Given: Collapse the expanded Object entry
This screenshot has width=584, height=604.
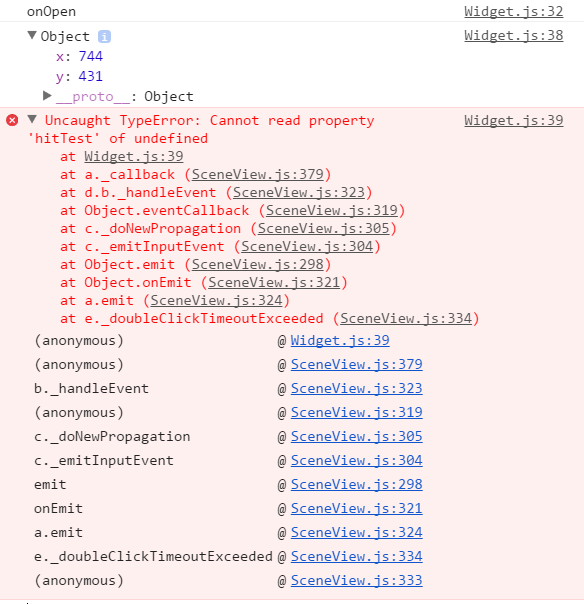Looking at the screenshot, I should (x=32, y=35).
